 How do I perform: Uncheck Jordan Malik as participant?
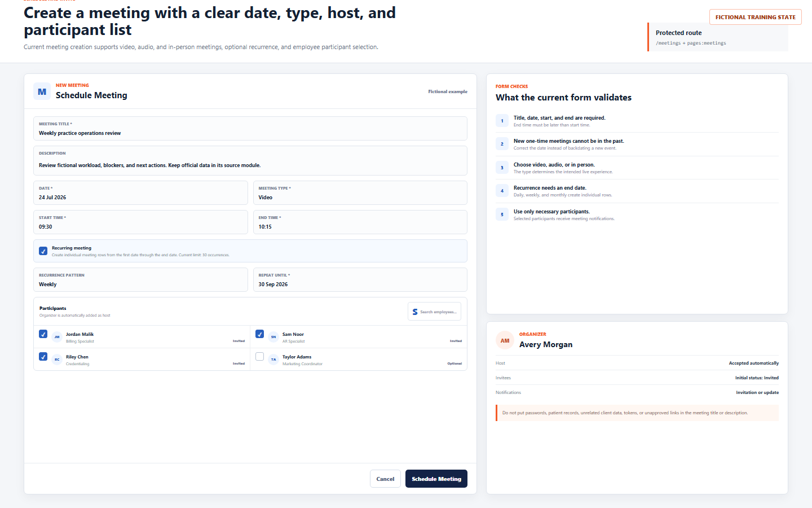43,334
